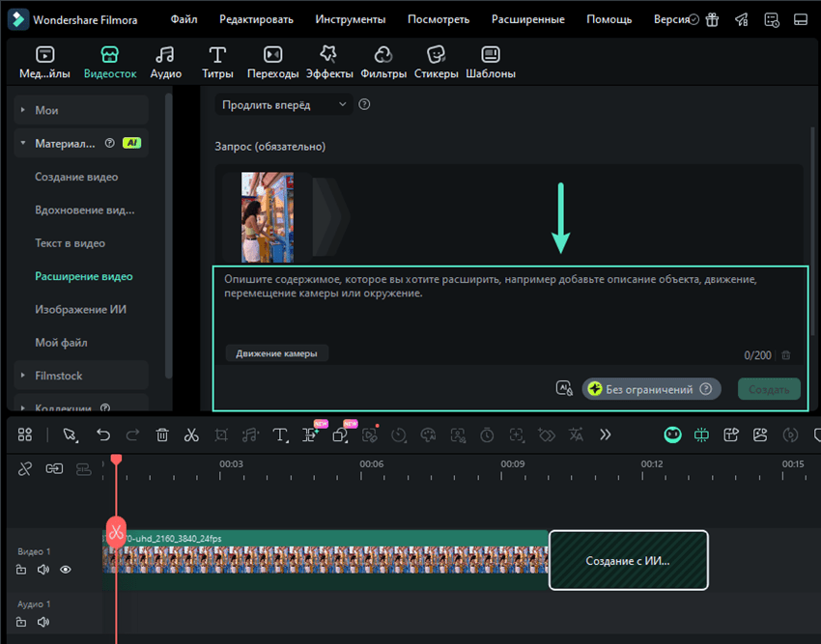This screenshot has width=821, height=644.
Task: Click the 'Движение камеры' button
Action: click(x=277, y=353)
